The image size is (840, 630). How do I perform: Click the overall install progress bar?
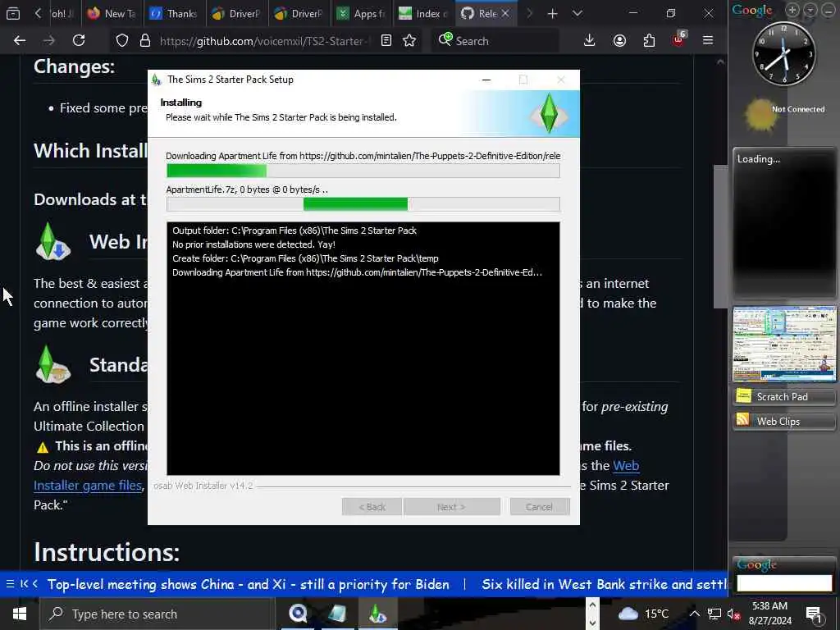click(x=363, y=171)
